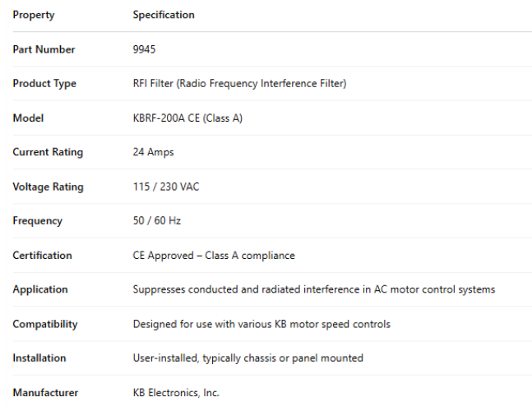Select the Part Number label

point(44,49)
